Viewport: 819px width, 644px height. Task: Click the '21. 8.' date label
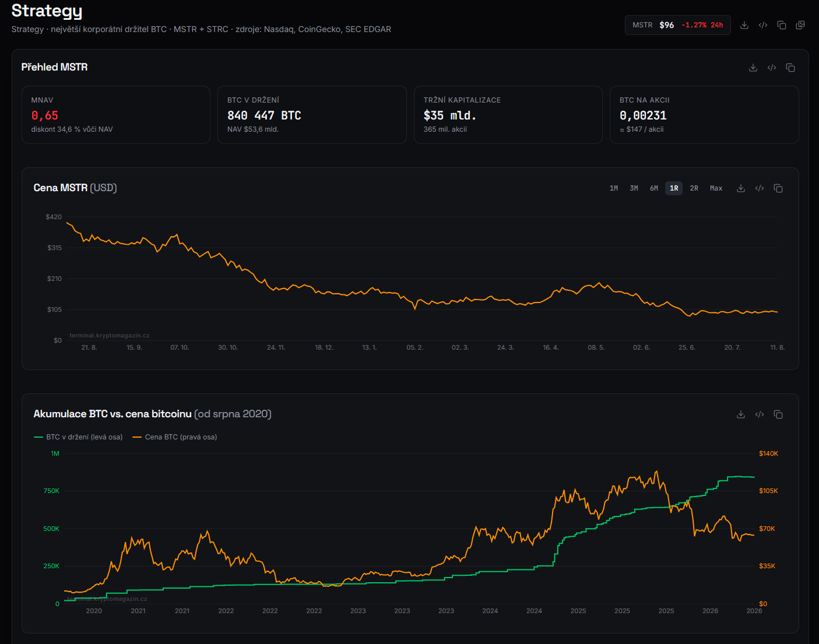[x=89, y=347]
